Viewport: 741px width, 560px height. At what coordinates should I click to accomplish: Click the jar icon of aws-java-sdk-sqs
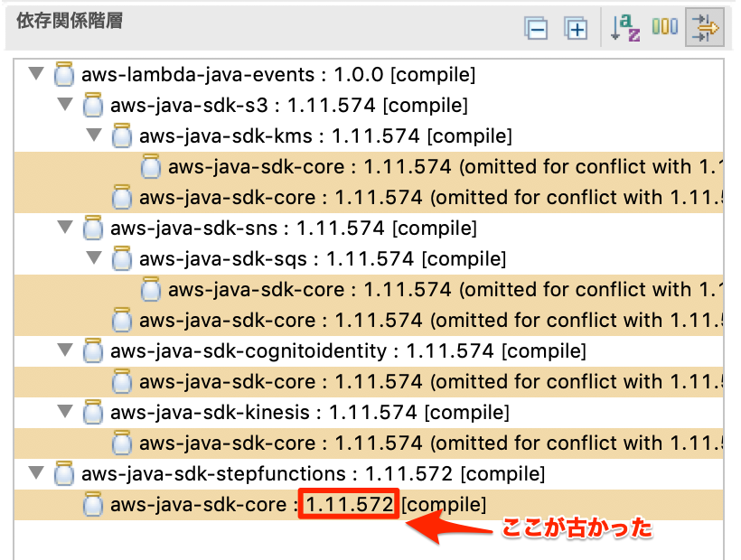[121, 258]
